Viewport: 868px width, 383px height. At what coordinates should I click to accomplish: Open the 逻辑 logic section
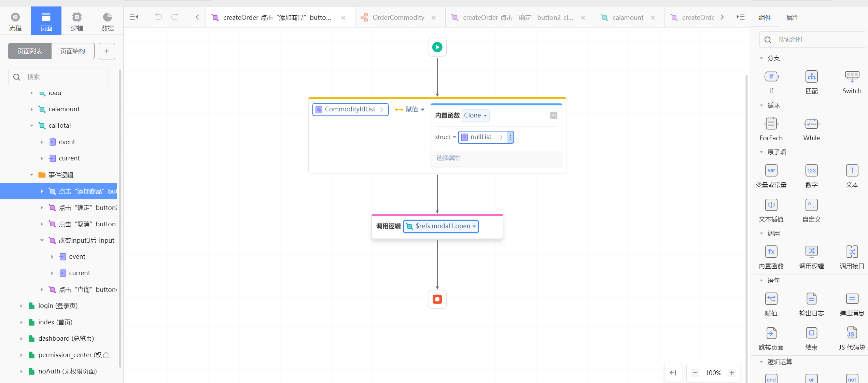click(77, 21)
